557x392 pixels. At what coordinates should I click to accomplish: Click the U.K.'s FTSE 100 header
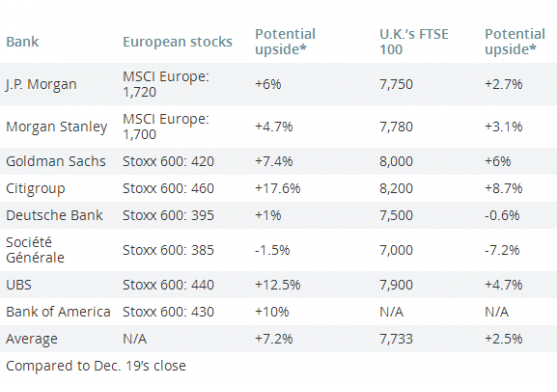coord(414,42)
